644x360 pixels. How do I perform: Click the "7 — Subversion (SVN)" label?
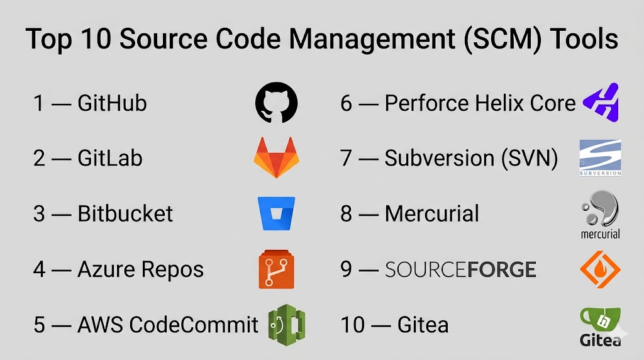[x=449, y=158]
